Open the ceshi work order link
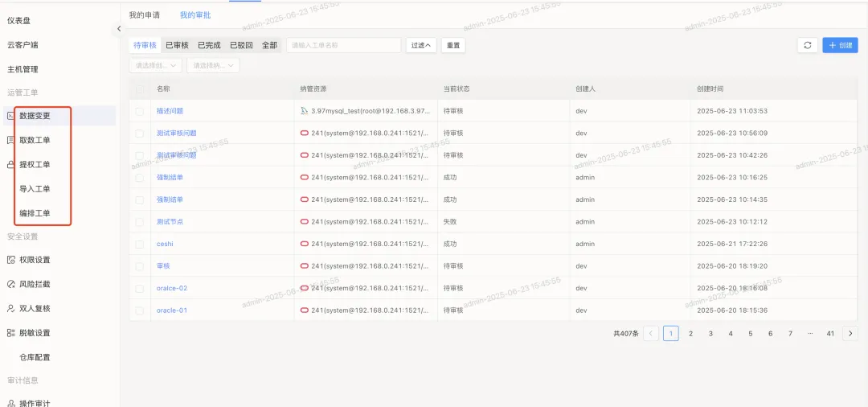 (x=165, y=244)
